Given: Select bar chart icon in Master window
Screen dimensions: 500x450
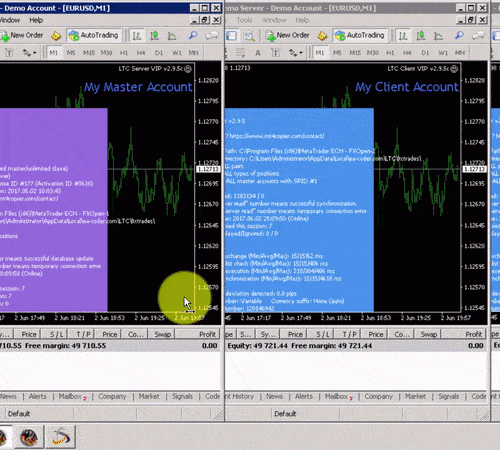Looking at the screenshot, I should tap(137, 35).
